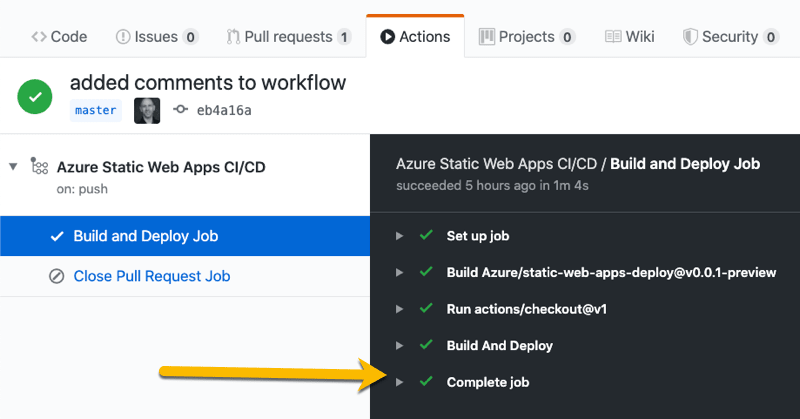Click the green check beside Complete job

point(426,381)
